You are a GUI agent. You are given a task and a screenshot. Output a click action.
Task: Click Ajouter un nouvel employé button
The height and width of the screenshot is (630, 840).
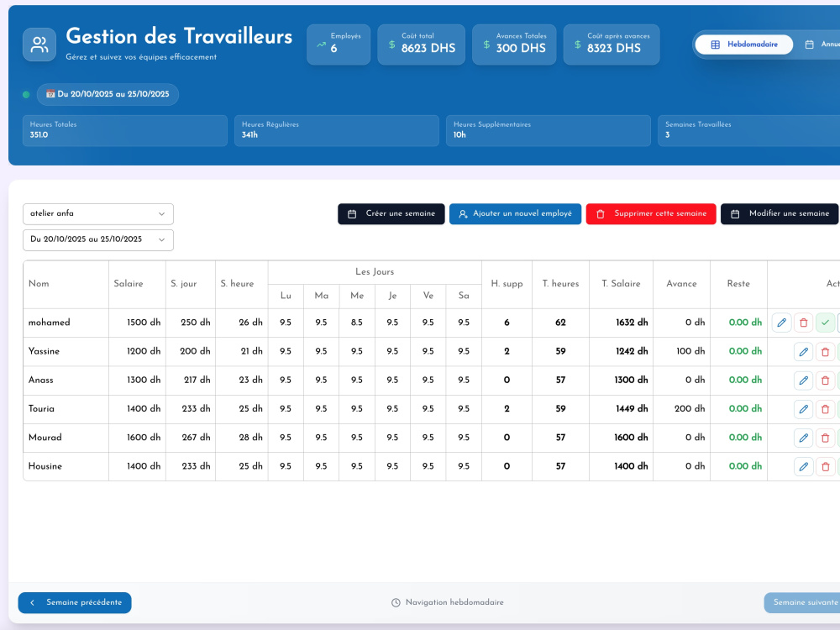(516, 213)
